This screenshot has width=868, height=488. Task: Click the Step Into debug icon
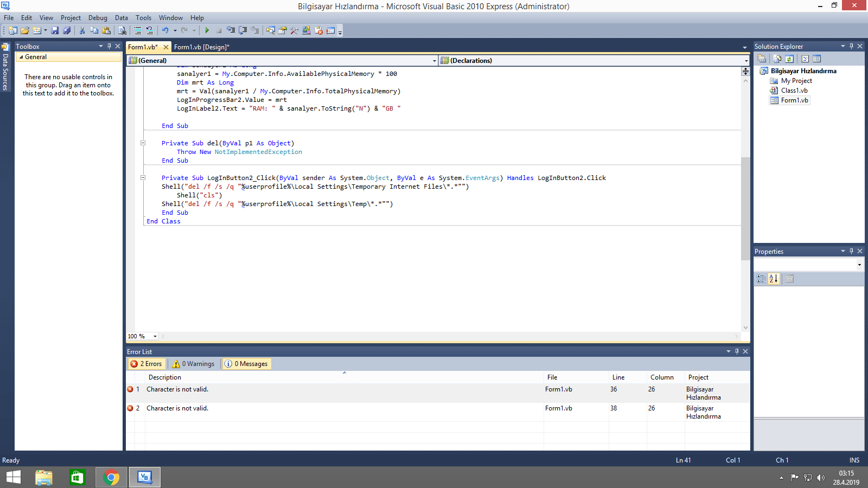pos(231,30)
